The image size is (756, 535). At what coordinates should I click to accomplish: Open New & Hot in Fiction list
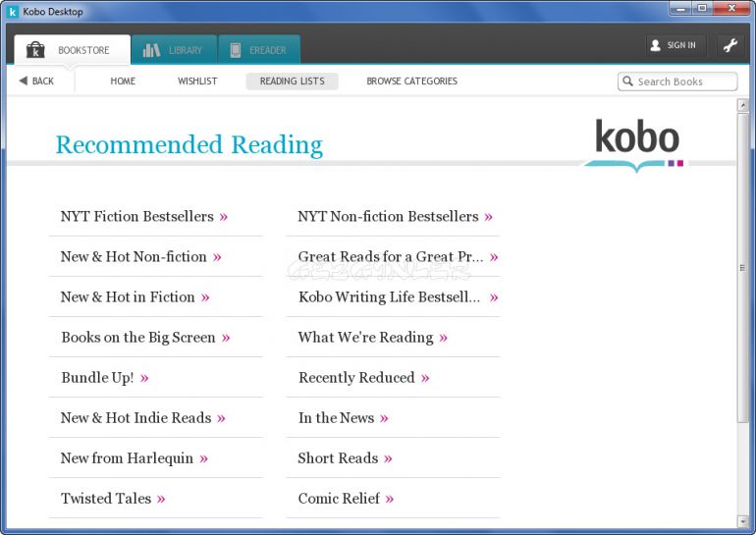pos(135,296)
